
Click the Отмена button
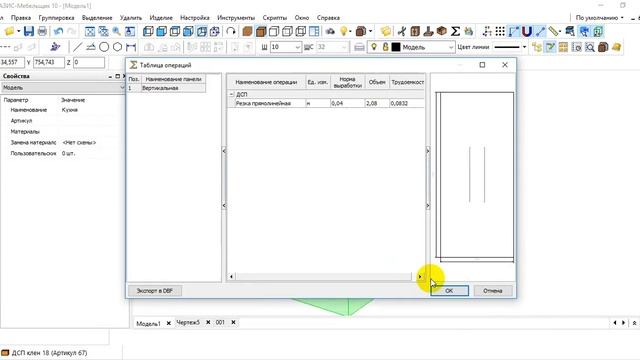coord(493,291)
